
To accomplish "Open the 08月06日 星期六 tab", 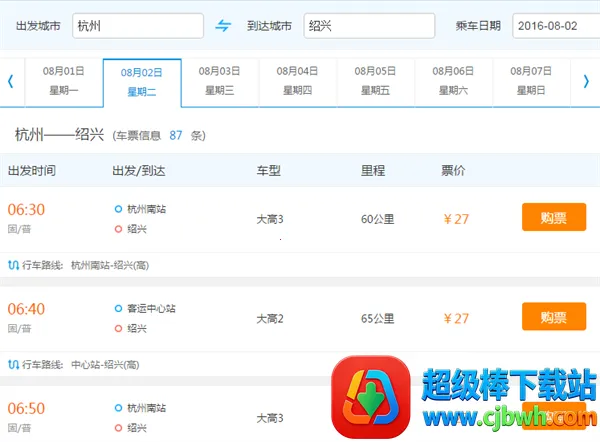I will tap(453, 81).
